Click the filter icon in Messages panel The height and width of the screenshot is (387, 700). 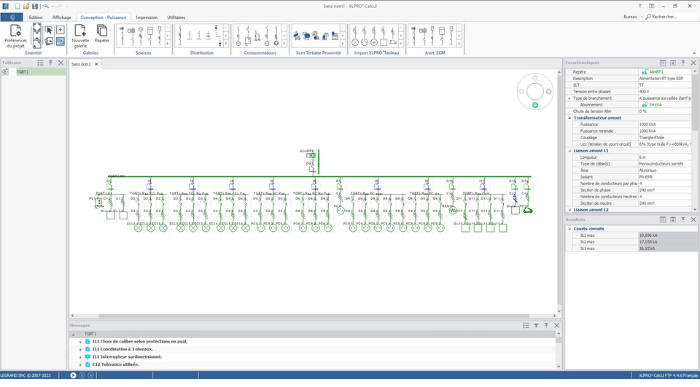(536, 325)
